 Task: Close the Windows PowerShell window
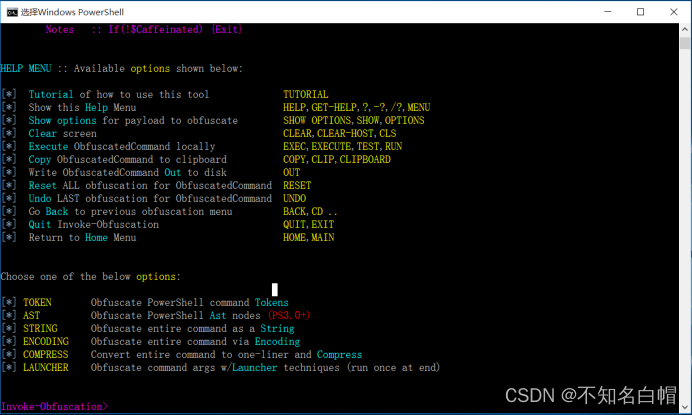(673, 12)
